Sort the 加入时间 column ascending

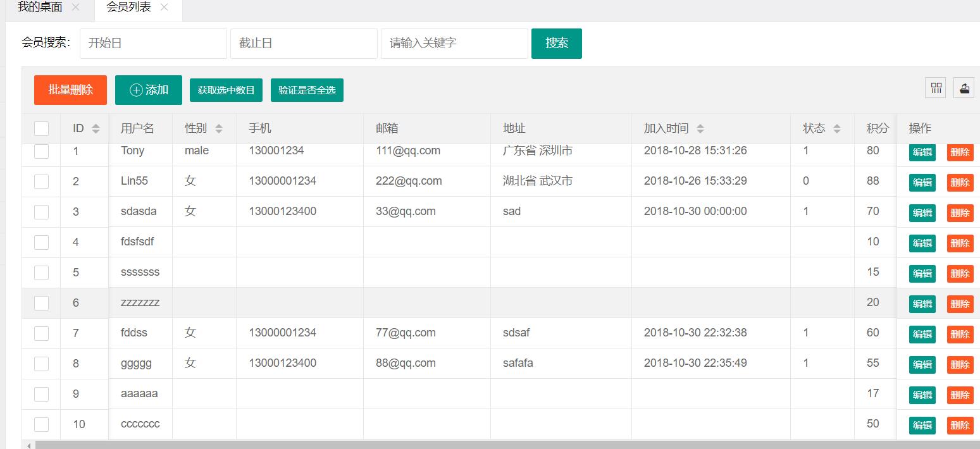700,125
